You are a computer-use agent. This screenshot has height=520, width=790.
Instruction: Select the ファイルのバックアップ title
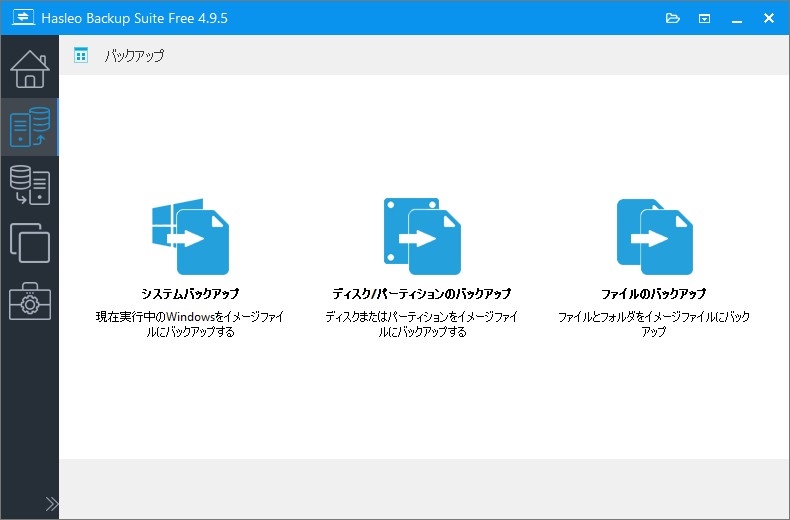(654, 293)
